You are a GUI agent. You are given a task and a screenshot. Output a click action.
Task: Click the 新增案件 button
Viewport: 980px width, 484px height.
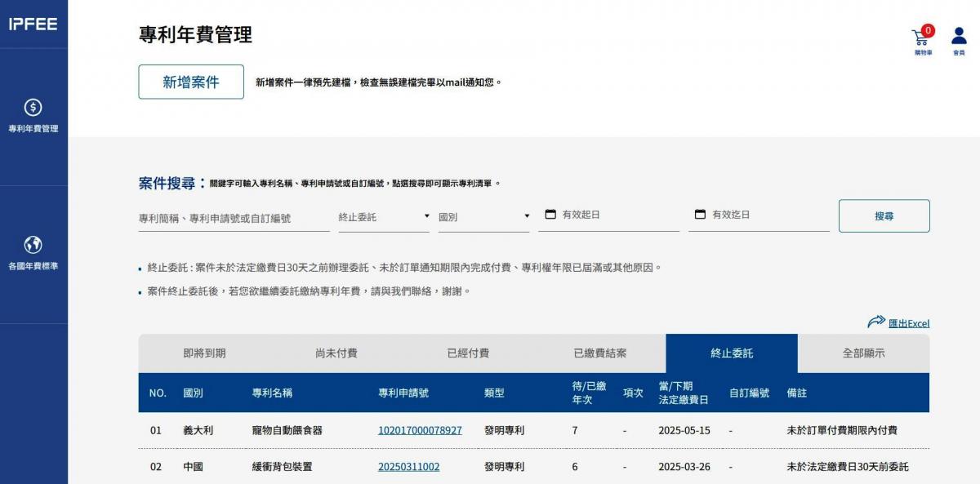191,82
